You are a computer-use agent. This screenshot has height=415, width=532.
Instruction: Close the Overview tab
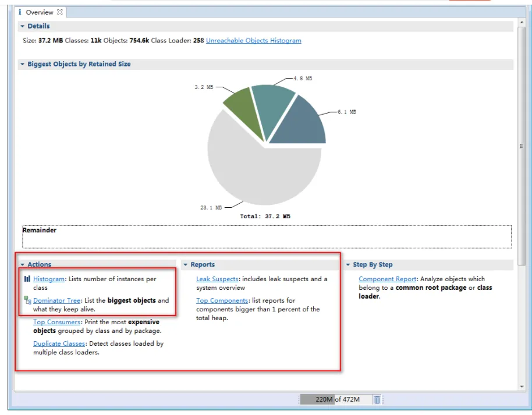[x=60, y=12]
